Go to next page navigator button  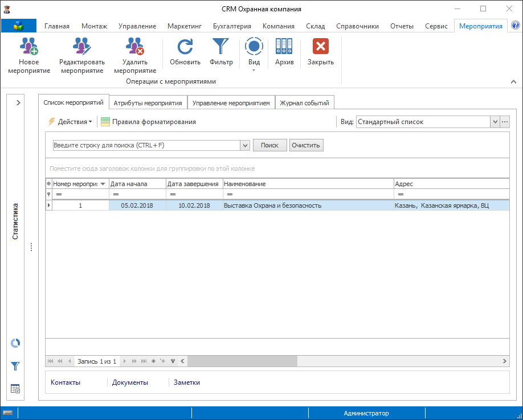point(134,361)
